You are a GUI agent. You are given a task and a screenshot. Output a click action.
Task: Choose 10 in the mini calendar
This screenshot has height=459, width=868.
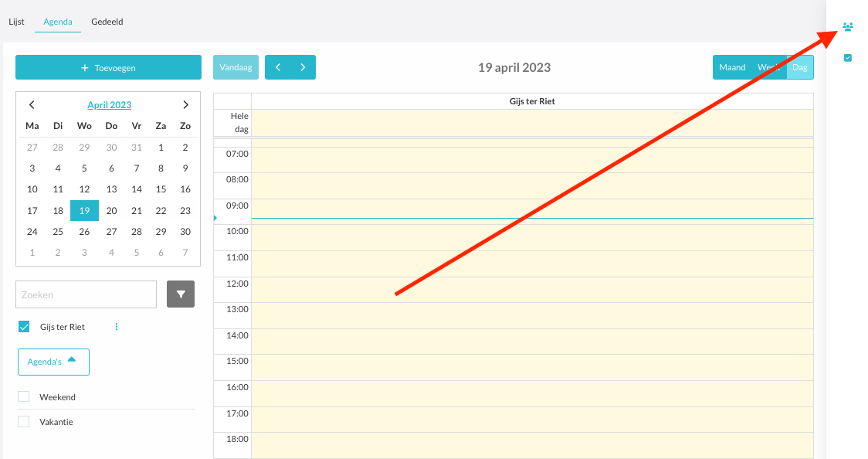click(x=32, y=189)
